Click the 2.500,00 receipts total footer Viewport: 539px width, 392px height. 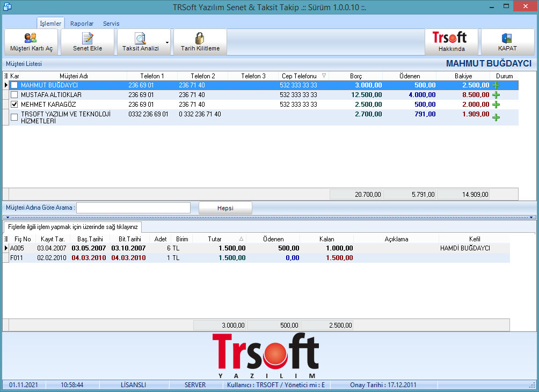pyautogui.click(x=327, y=325)
